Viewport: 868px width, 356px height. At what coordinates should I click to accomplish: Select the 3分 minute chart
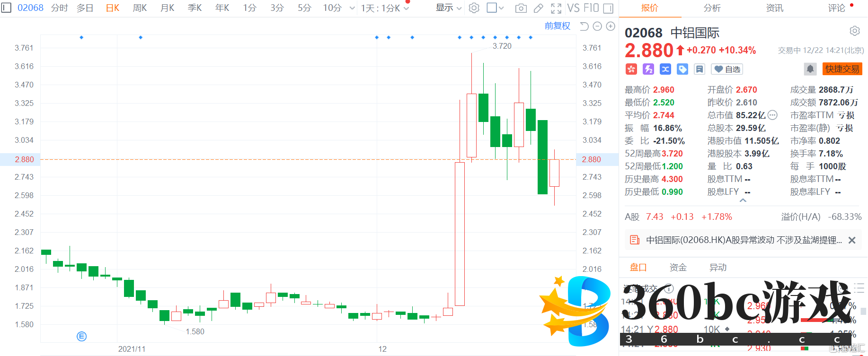(x=277, y=8)
